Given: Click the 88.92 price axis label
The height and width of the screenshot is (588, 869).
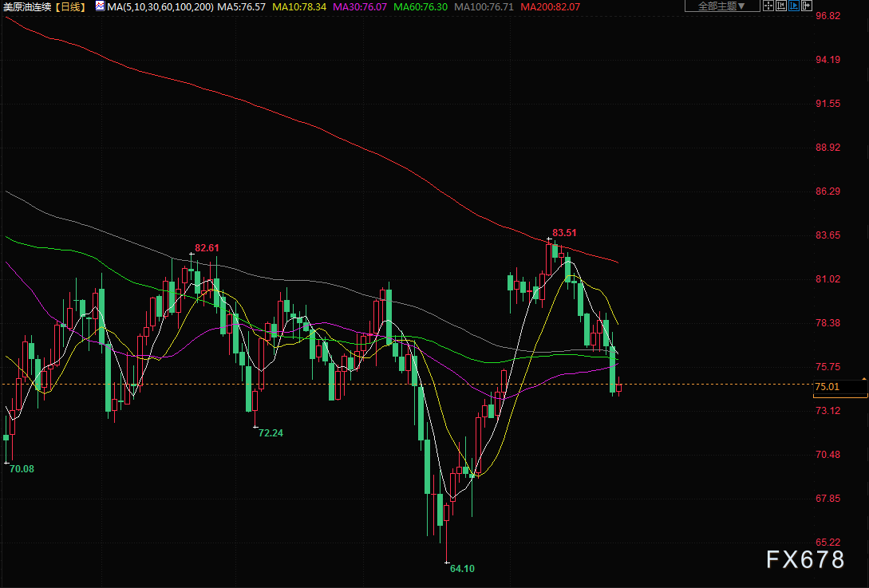Looking at the screenshot, I should tap(828, 148).
